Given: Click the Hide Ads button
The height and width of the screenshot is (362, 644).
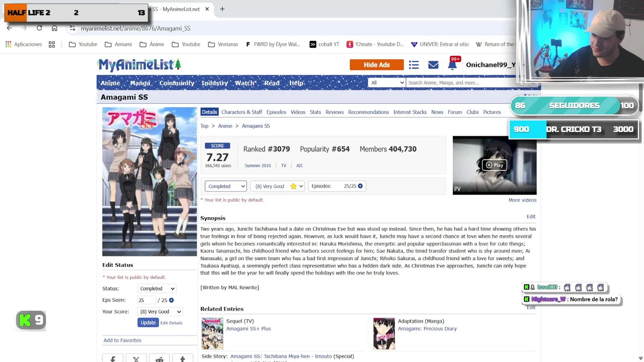Looking at the screenshot, I should 377,65.
